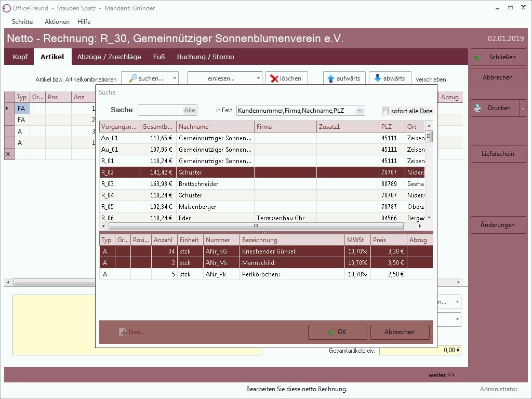
Task: Click the Gesamtartikelpreis value field
Action: [x=420, y=350]
